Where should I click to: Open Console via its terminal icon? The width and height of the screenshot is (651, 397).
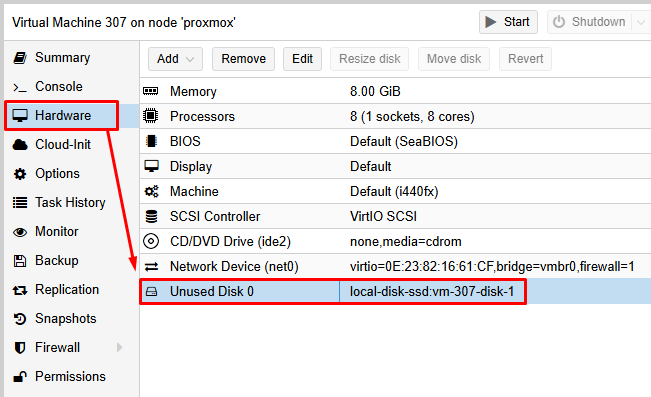click(x=20, y=87)
